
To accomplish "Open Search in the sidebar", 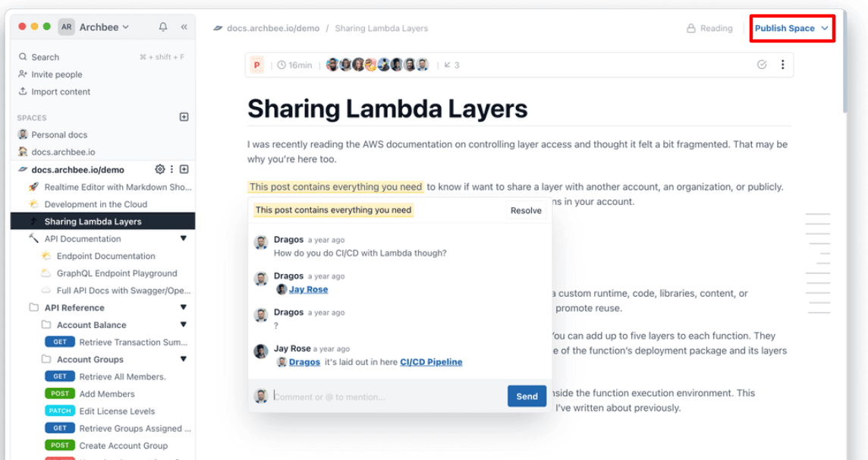I will [x=45, y=57].
